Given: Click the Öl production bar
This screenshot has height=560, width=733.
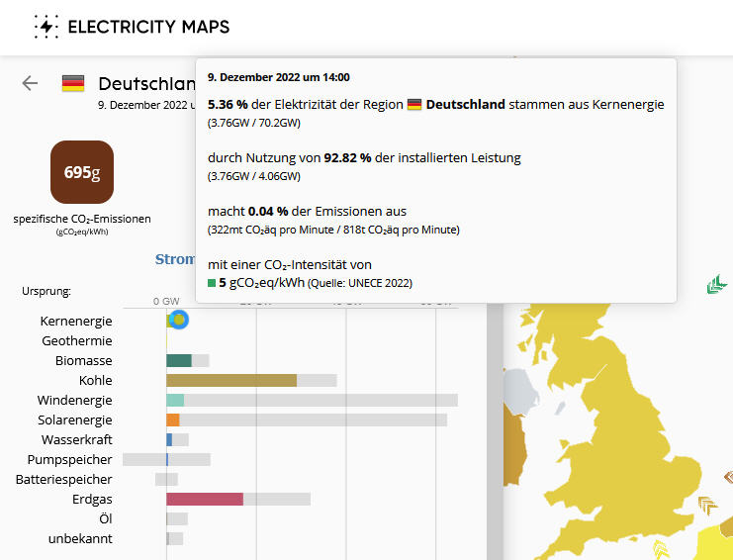Looking at the screenshot, I should point(177,518).
